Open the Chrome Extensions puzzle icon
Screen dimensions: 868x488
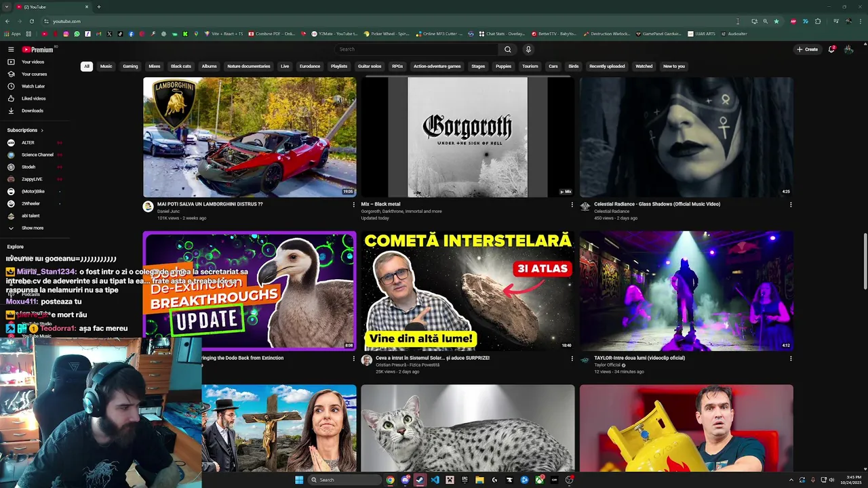point(818,21)
